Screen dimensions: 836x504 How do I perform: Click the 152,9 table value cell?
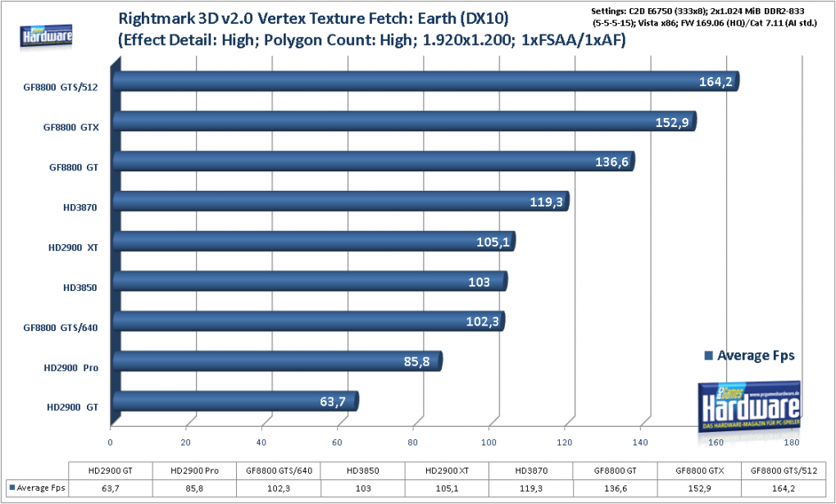699,488
